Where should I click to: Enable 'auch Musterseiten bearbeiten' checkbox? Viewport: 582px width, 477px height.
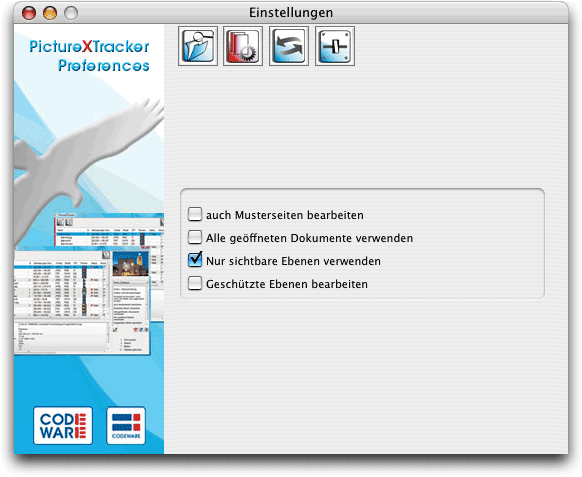point(195,215)
